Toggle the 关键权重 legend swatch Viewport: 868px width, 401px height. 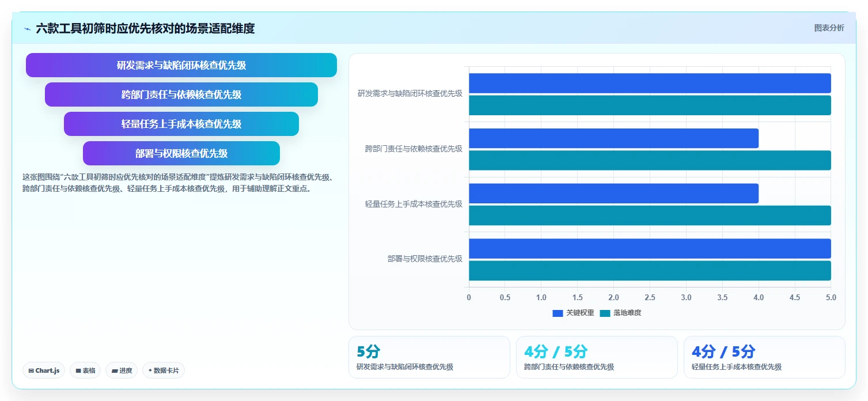click(558, 313)
